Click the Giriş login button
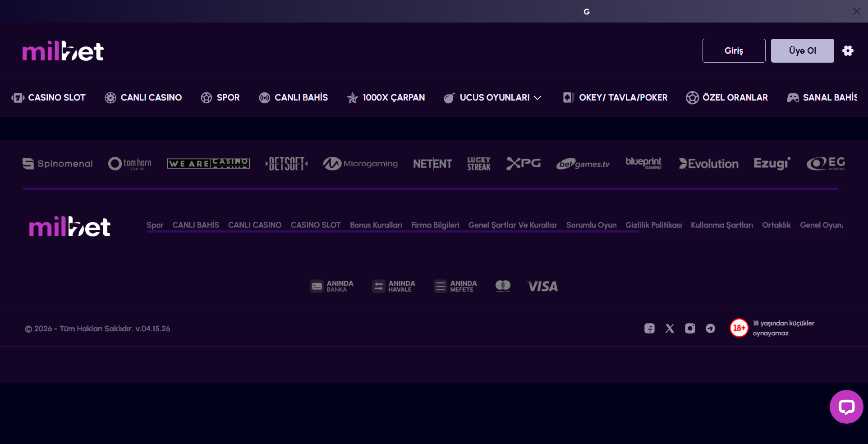Screen dimensions: 868x444 (x=734, y=50)
